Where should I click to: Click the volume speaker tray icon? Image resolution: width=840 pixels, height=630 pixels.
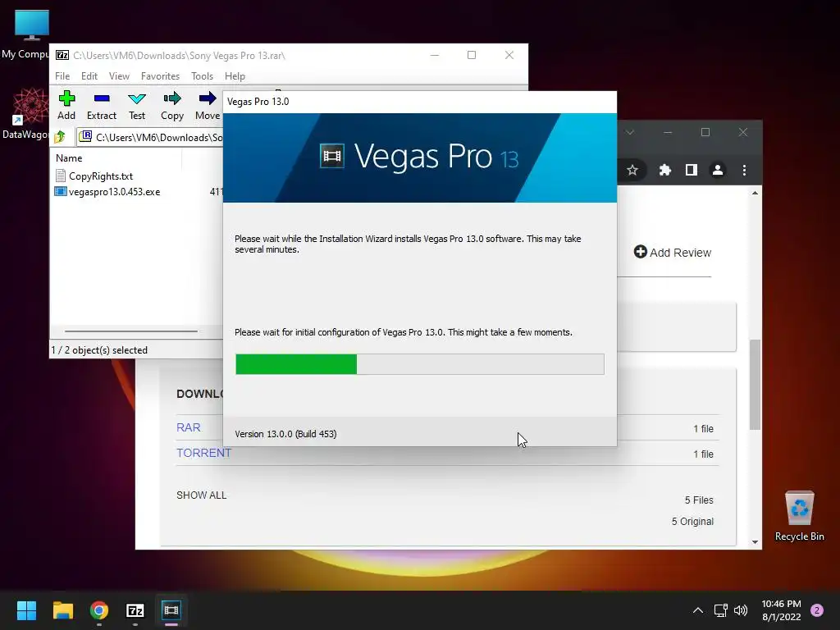coord(741,610)
